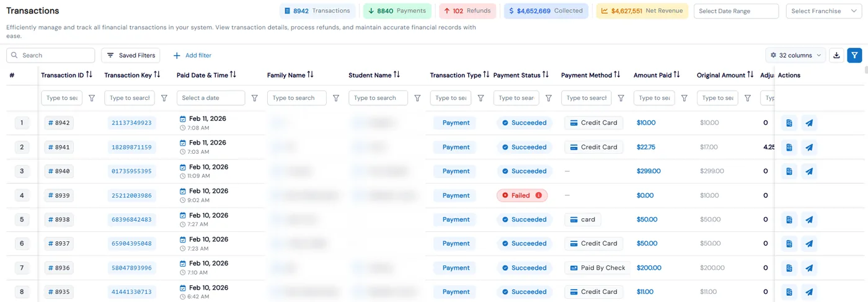View document for transaction 8942
Screen dimensions: 868x302
[789, 123]
